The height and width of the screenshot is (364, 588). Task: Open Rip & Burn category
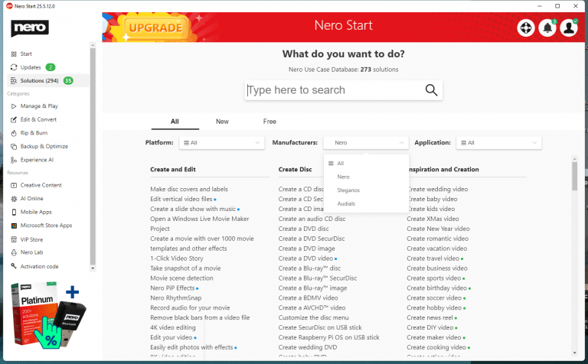point(34,132)
